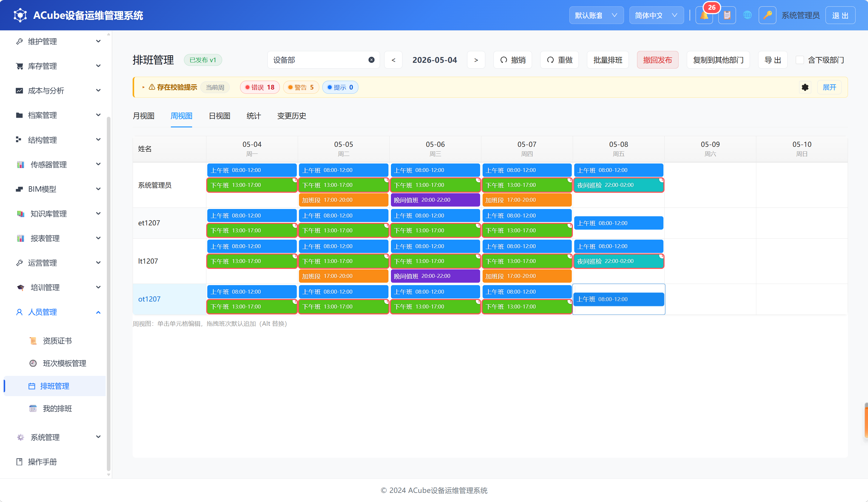Expand the 存在校验提示 disclosure triangle

[143, 87]
